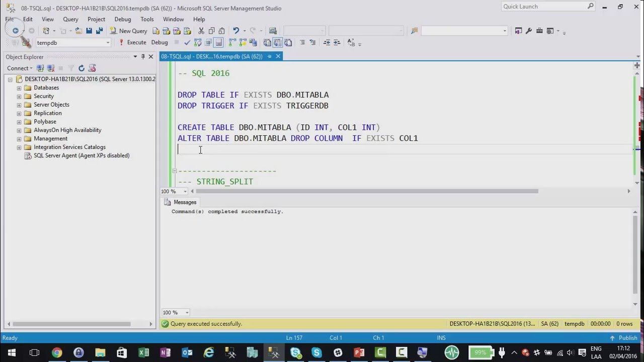Click the Object Explorer horizontal scrollbar
644x362 pixels.
pyautogui.click(x=71, y=324)
